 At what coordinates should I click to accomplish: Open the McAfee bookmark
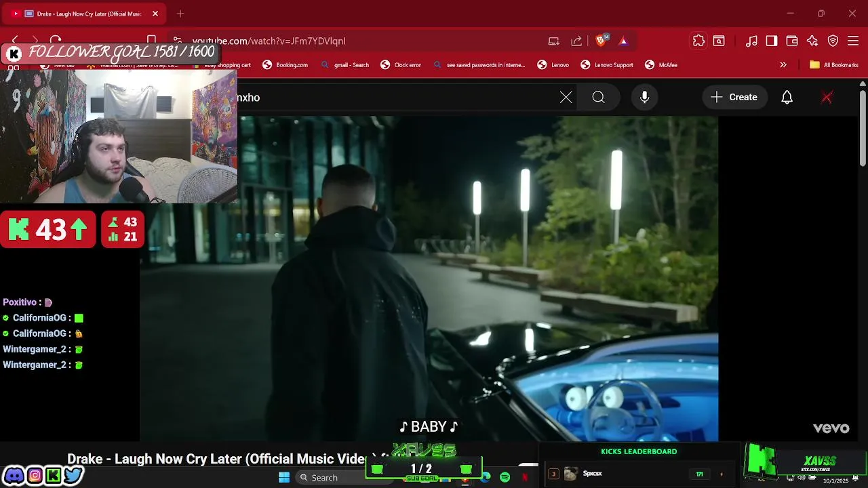(661, 65)
